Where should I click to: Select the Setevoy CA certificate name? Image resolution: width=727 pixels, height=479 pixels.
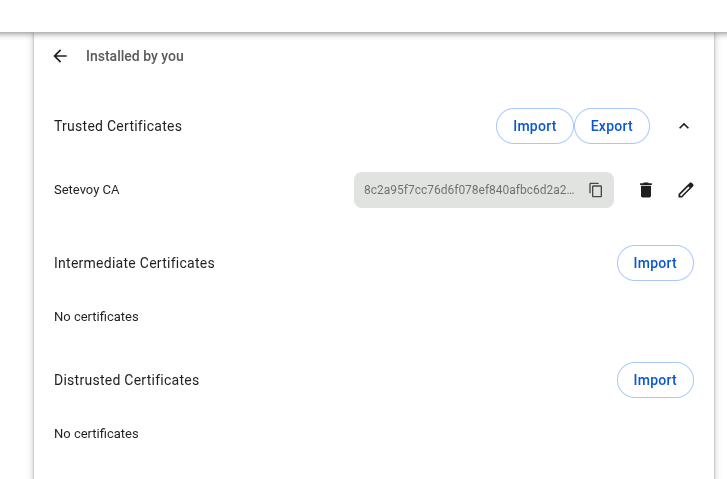(86, 190)
